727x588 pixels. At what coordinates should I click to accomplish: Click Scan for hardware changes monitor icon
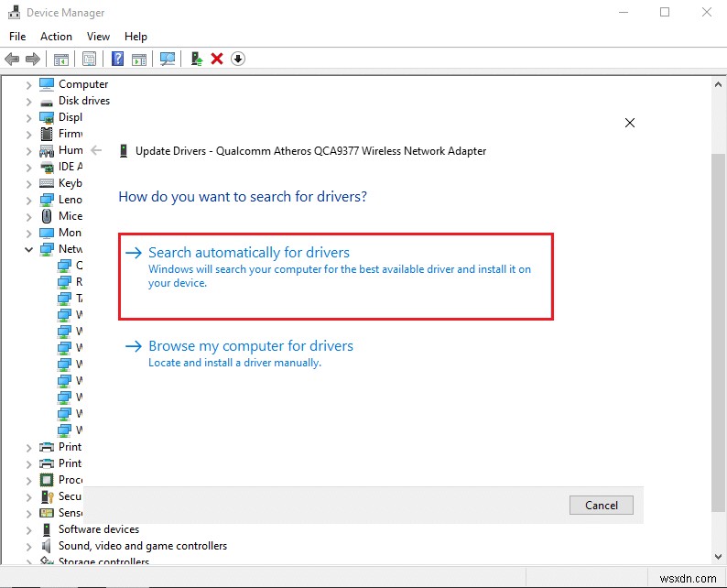click(x=168, y=59)
